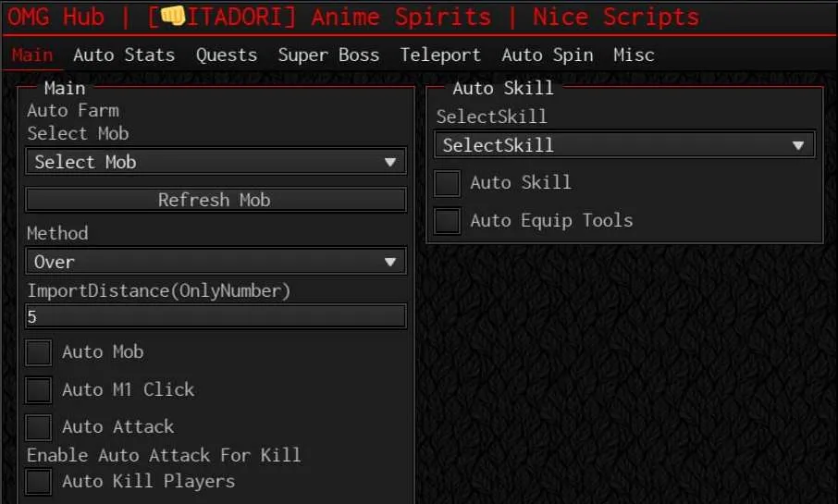Click the Auto Farm label

click(73, 111)
